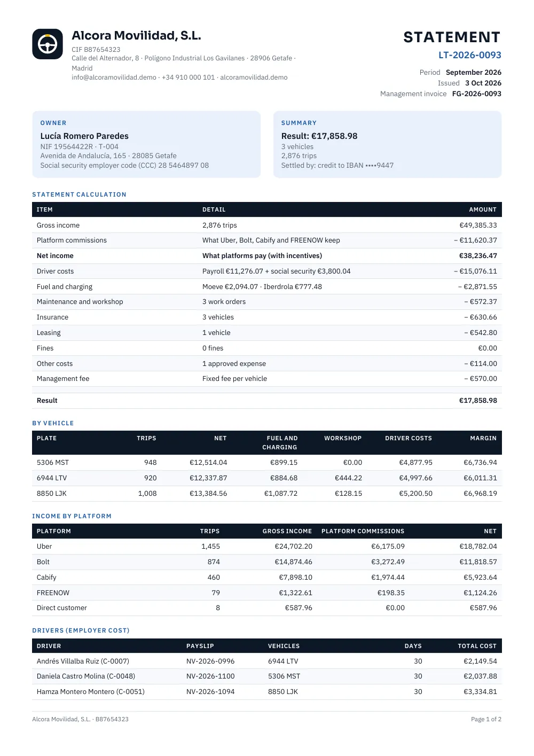The image size is (534, 756).
Task: Click the 'Page 1 of 2' footer text
Action: (x=486, y=720)
